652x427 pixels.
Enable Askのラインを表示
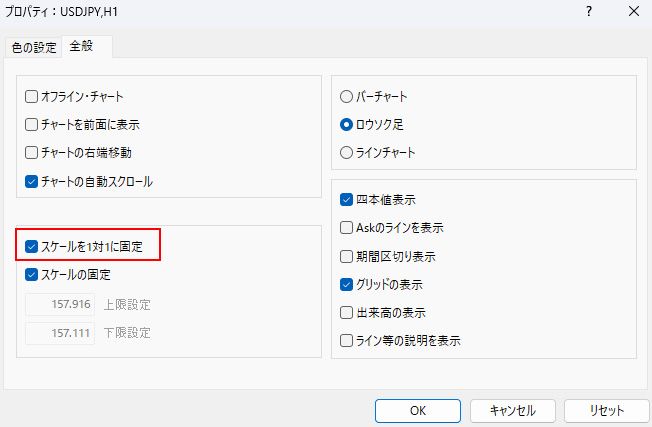pos(347,228)
